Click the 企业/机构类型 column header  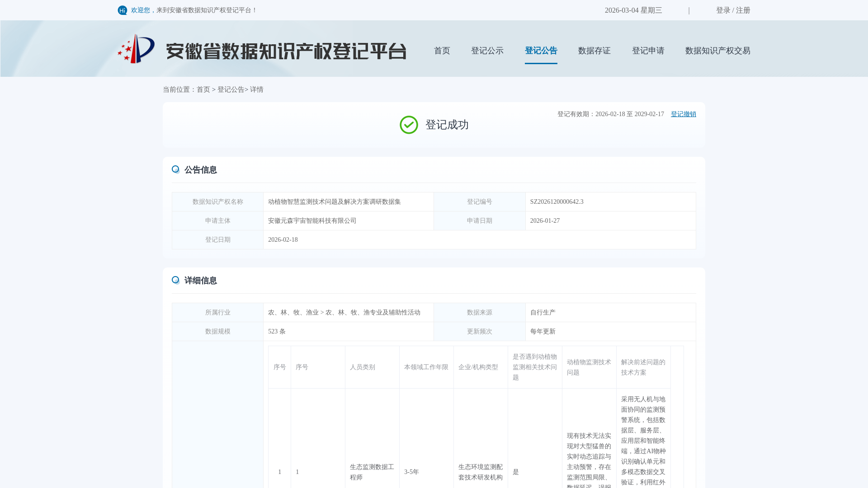(x=481, y=367)
